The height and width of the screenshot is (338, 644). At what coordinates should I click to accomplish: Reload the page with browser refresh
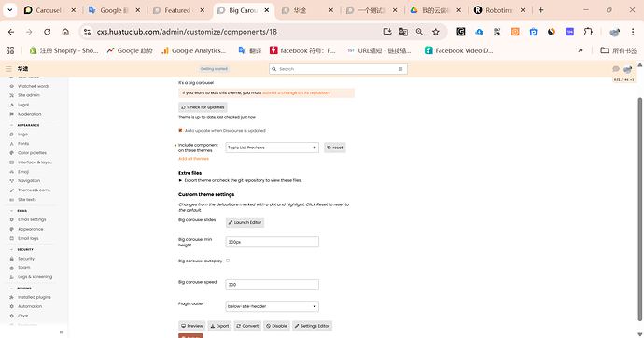48,32
